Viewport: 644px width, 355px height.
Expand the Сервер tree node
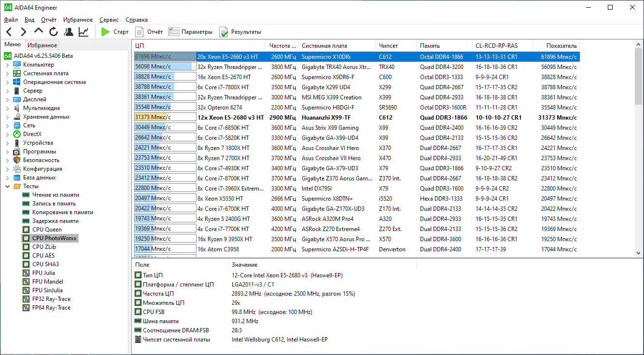[7, 91]
